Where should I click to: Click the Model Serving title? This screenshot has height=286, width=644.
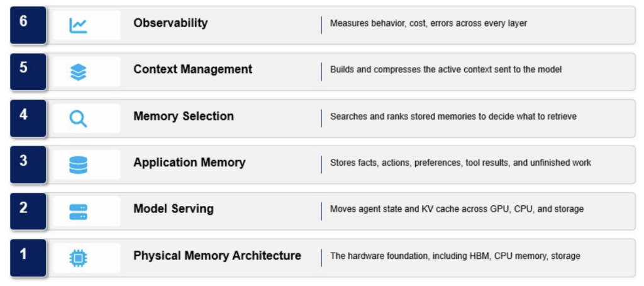tap(174, 209)
